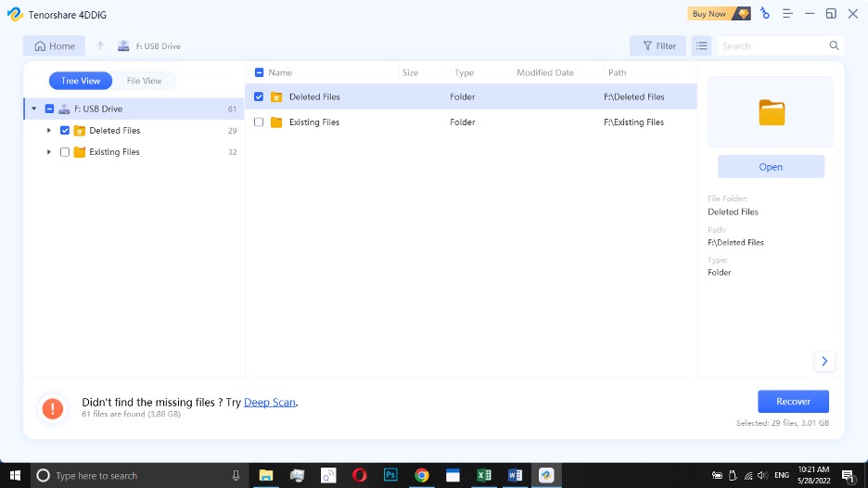The image size is (868, 488).
Task: Click the search magnifier icon
Action: tap(834, 46)
